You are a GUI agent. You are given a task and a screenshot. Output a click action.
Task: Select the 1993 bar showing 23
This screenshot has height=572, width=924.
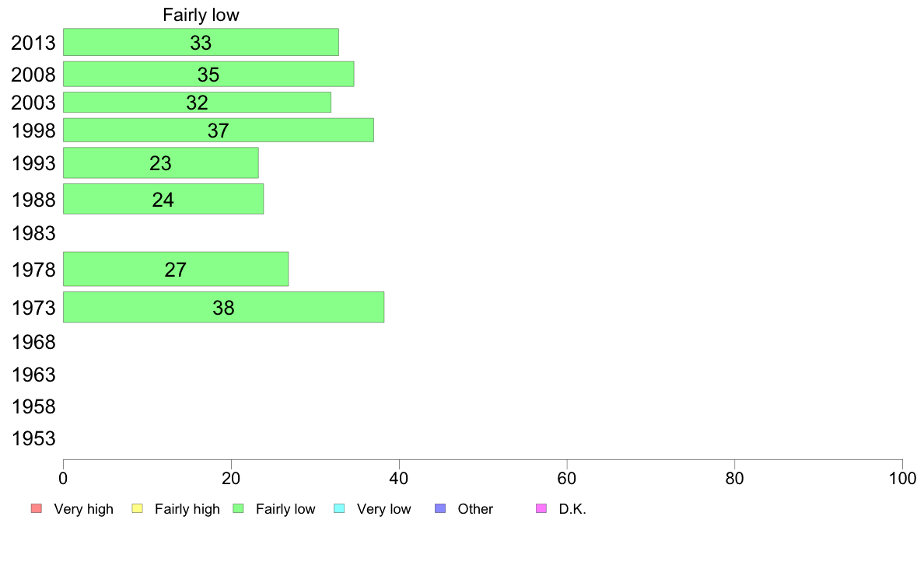coord(161,162)
